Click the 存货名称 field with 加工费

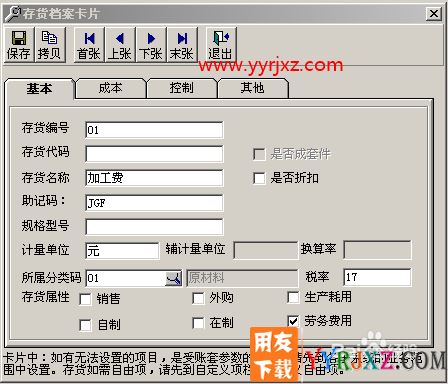pos(154,178)
